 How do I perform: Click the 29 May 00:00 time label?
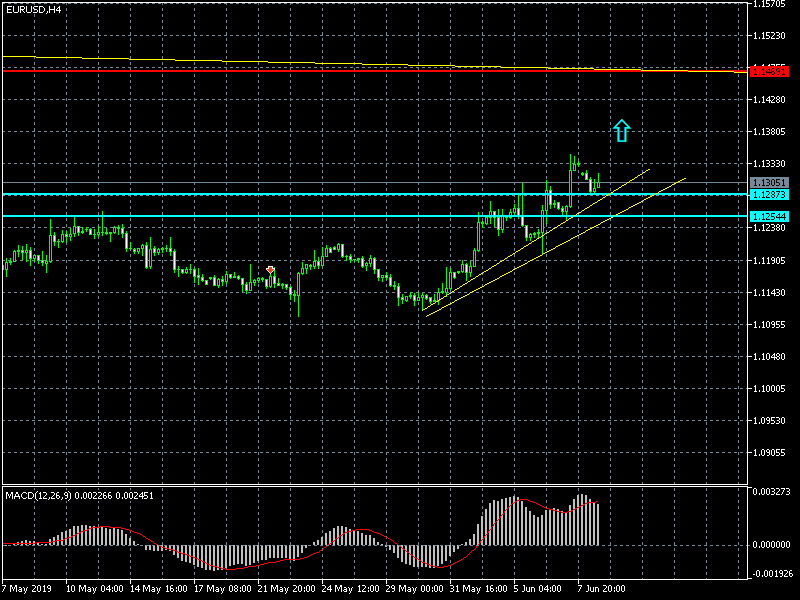[x=414, y=588]
